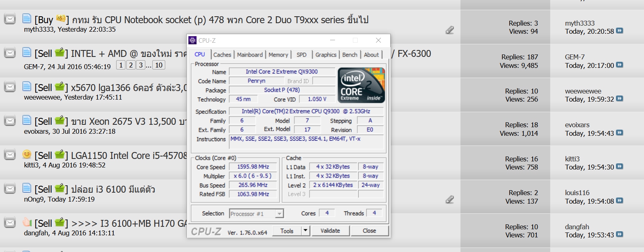Open the Xeon 2675 V3 13,500 thread
This screenshot has height=252, width=644.
click(129, 121)
